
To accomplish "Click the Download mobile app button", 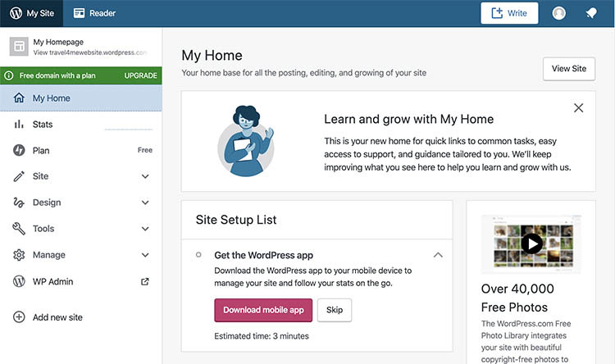I will pyautogui.click(x=263, y=310).
